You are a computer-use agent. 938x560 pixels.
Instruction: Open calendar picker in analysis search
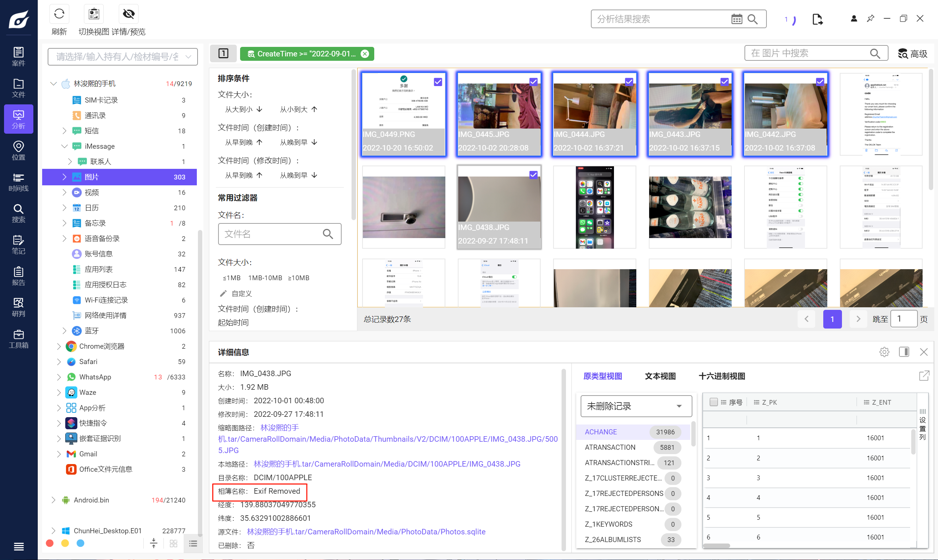(x=736, y=19)
